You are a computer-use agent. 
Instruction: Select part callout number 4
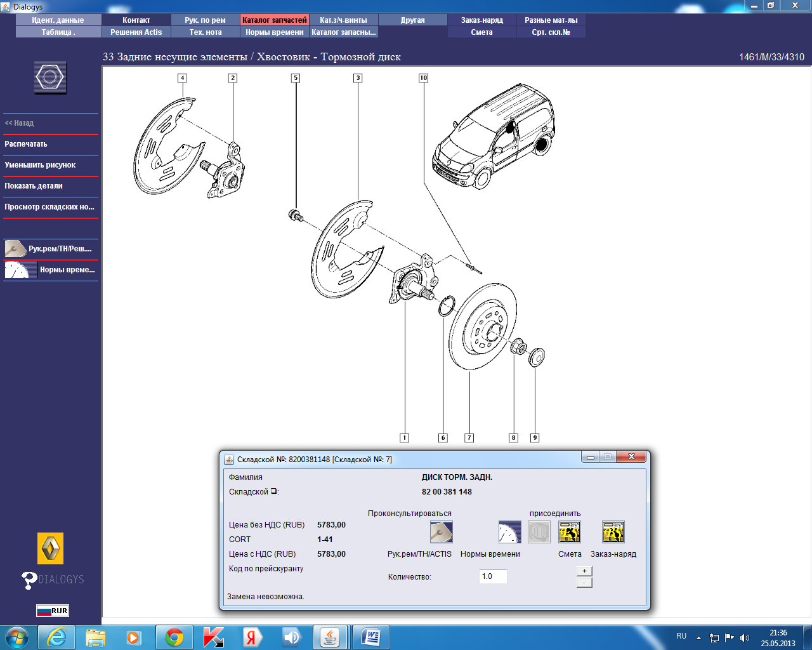click(182, 78)
